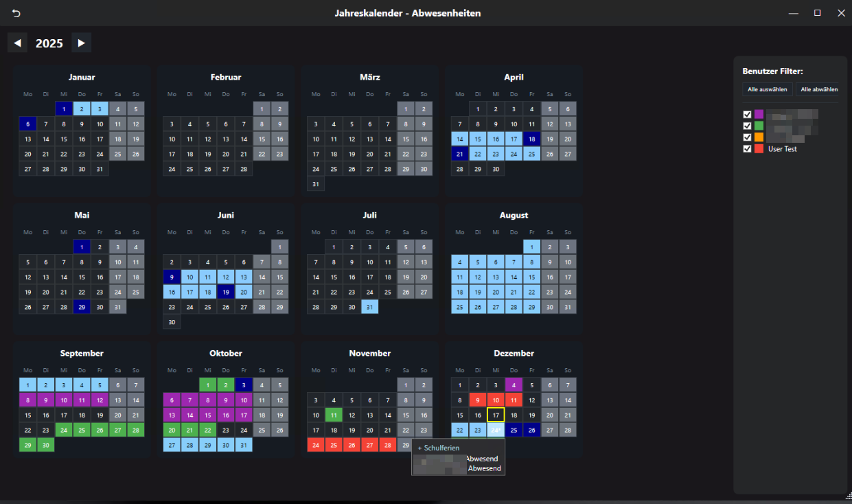
Task: Click November 11 green absence cell
Action: click(334, 415)
